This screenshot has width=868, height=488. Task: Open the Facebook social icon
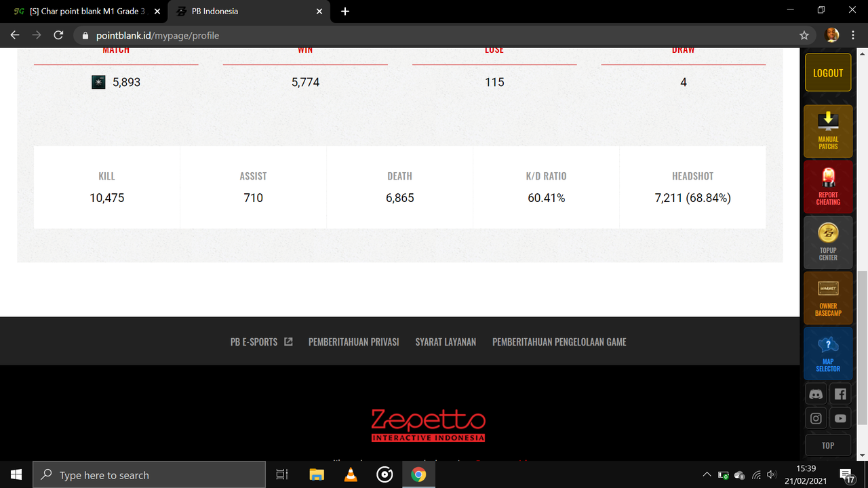[840, 394]
